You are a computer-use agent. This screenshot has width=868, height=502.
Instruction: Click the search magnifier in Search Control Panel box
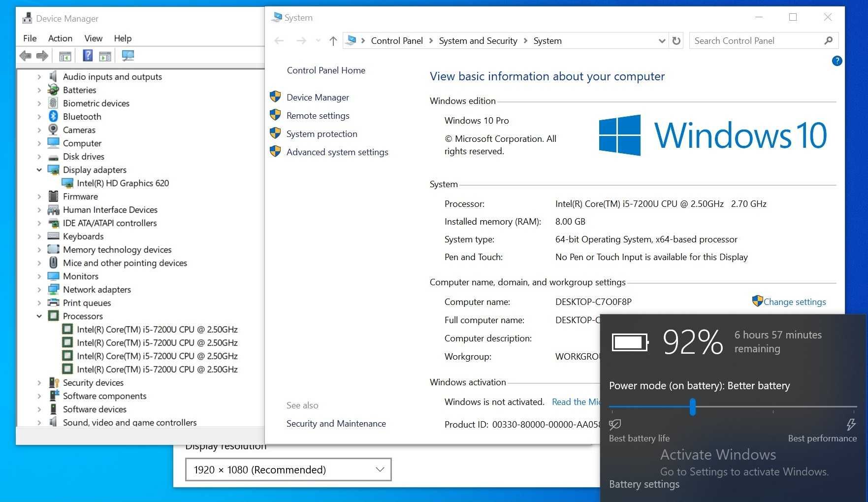(829, 40)
